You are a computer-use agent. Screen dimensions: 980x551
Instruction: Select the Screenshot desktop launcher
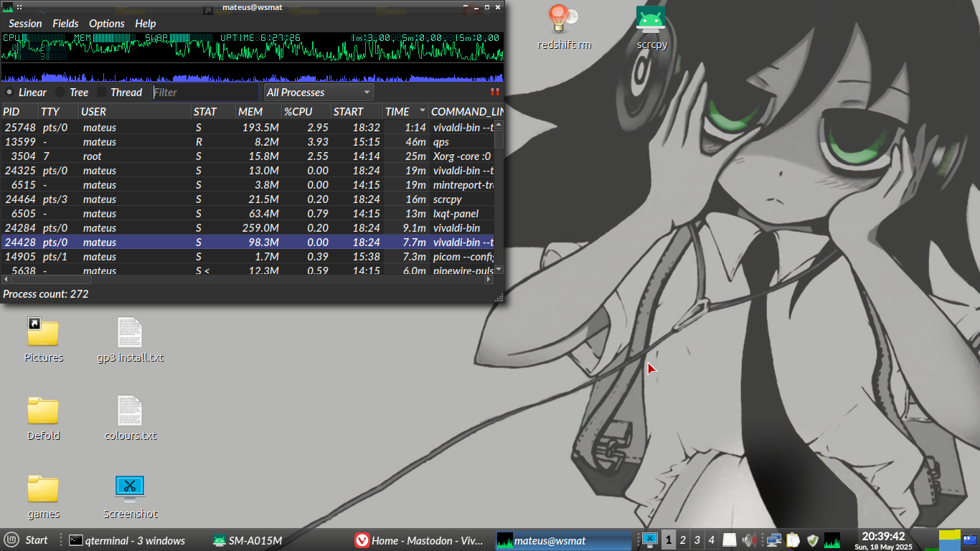point(130,496)
